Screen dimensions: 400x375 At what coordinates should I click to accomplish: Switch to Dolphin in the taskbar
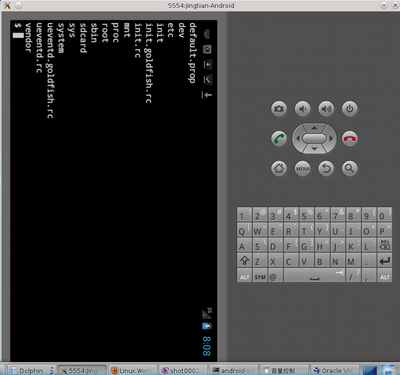point(31,370)
